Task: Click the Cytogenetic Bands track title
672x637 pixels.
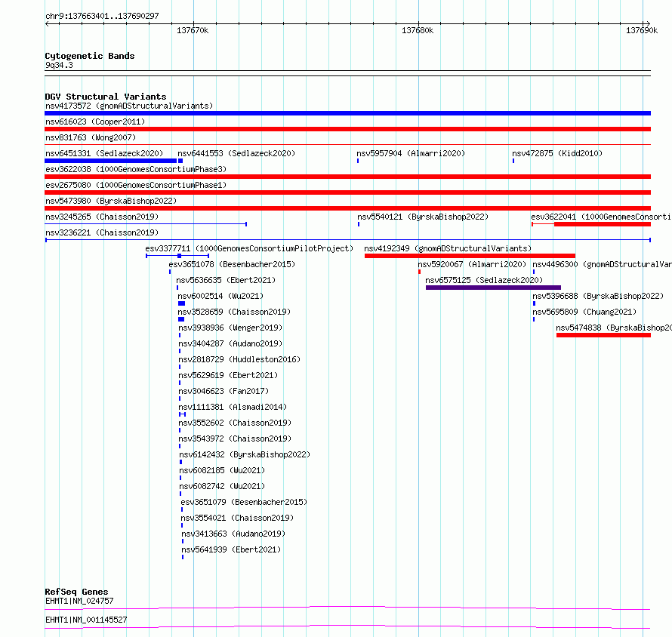Action: (90, 56)
